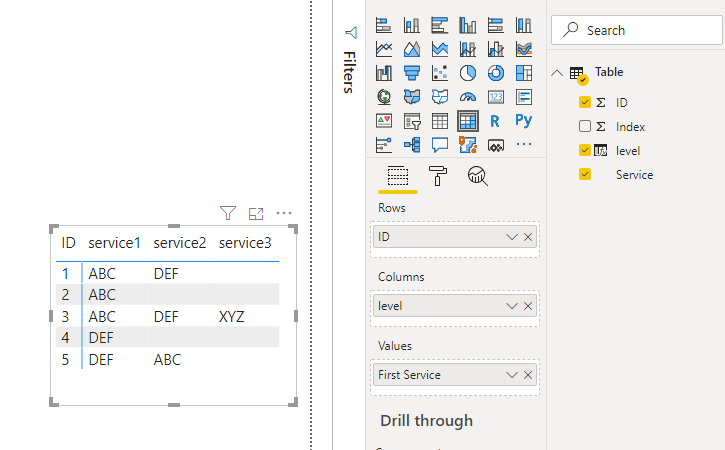725x450 pixels.
Task: Remove ID from Rows well
Action: 528,237
